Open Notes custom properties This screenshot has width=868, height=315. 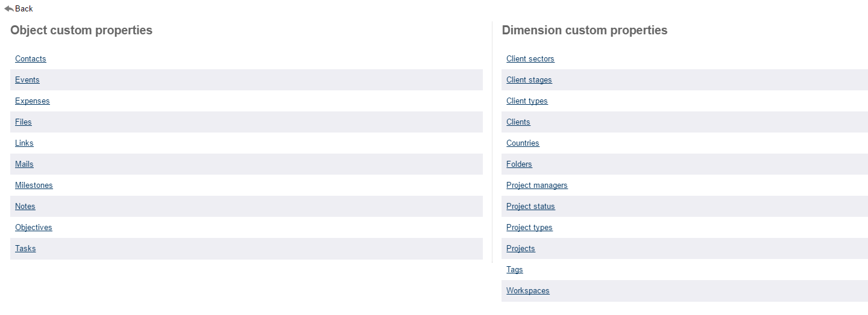pyautogui.click(x=25, y=207)
